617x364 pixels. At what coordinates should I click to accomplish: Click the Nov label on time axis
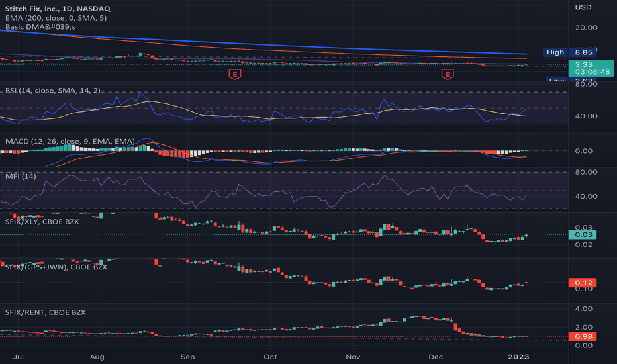(x=353, y=357)
